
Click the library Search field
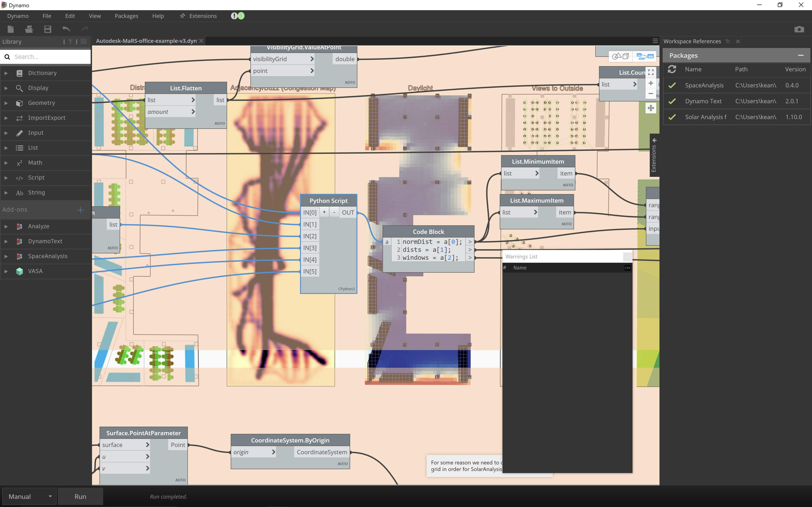tap(50, 57)
